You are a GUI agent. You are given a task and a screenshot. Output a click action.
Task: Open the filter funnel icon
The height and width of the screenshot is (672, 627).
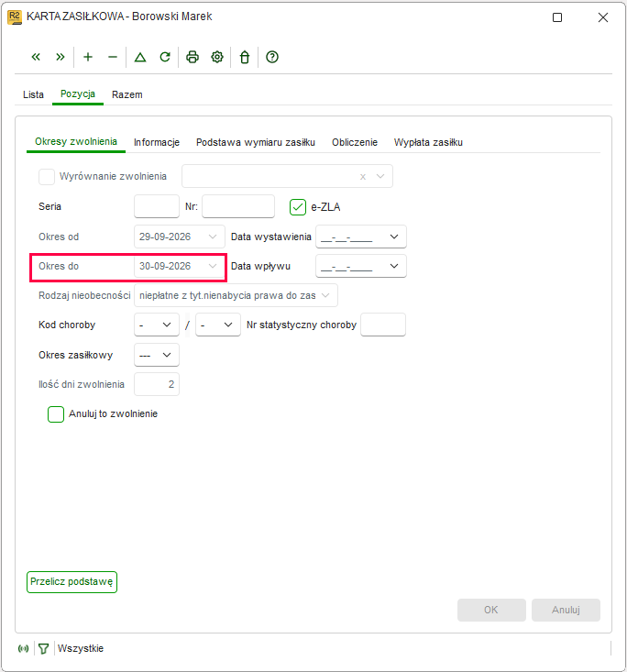pos(43,648)
